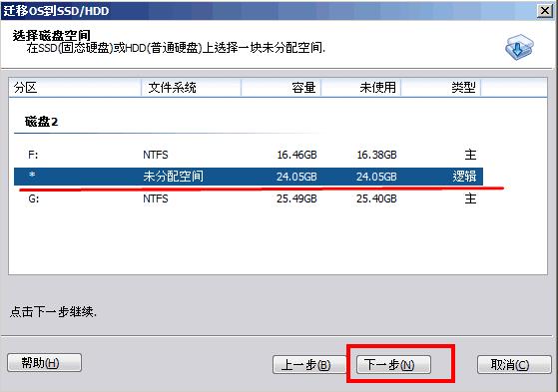The height and width of the screenshot is (392, 558).
Task: Select the F: partition row
Action: coord(249,155)
